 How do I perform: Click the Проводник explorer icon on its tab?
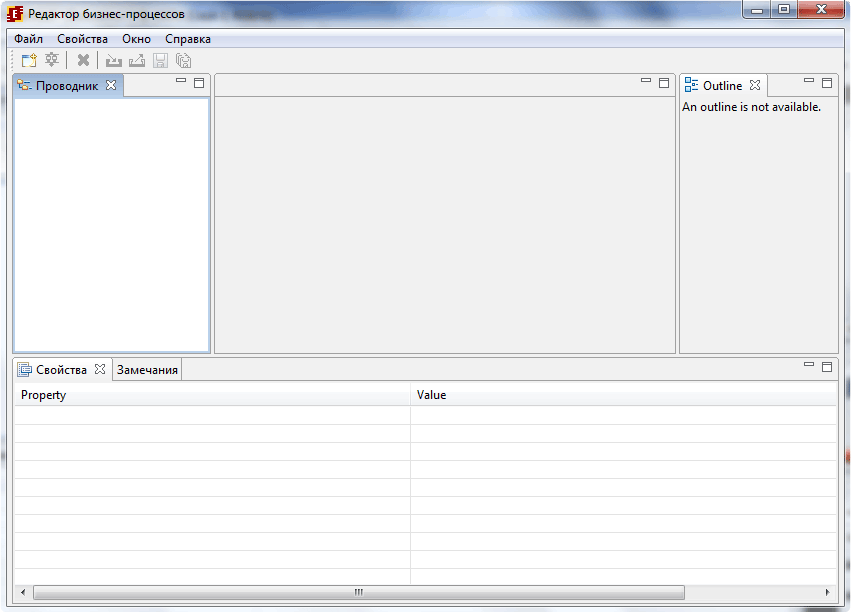point(23,85)
